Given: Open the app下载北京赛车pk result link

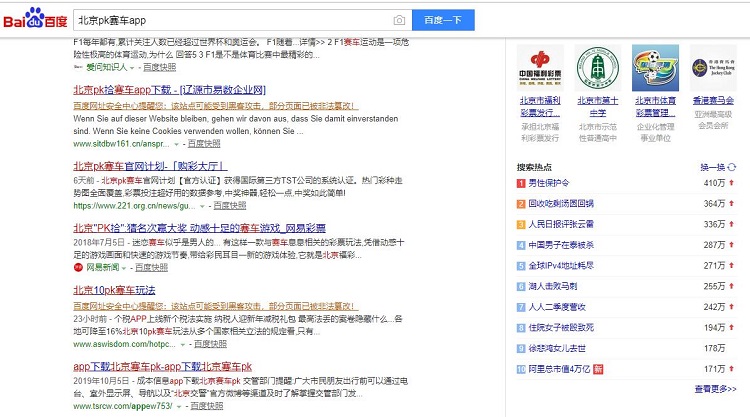Looking at the screenshot, I should [x=163, y=367].
